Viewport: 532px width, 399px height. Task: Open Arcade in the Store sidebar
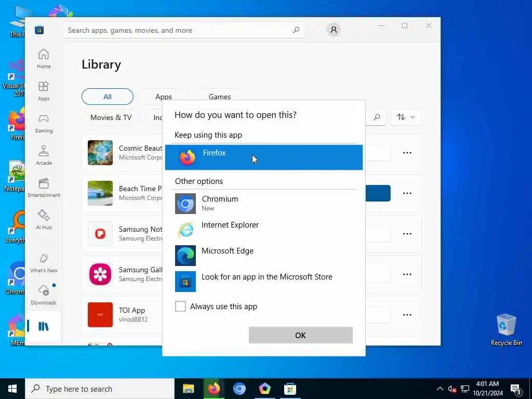pyautogui.click(x=44, y=155)
